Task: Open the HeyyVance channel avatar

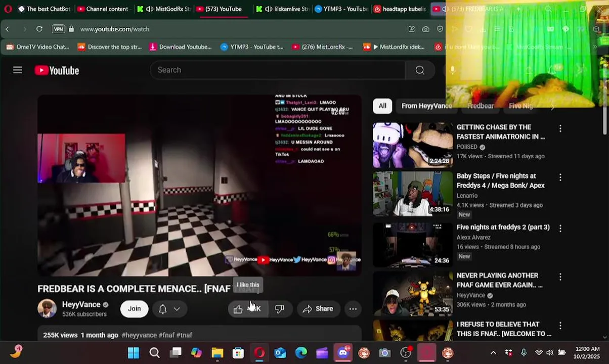Action: pos(47,308)
